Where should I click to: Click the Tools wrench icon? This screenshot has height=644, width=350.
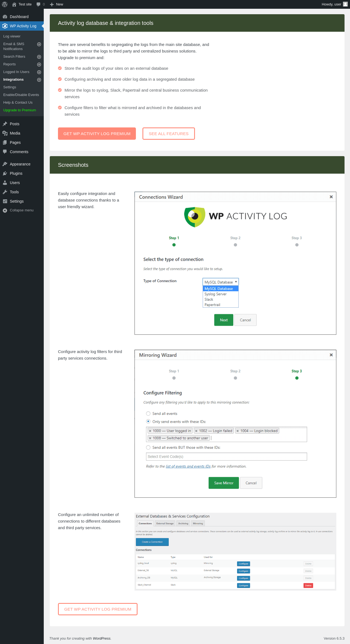tap(5, 192)
